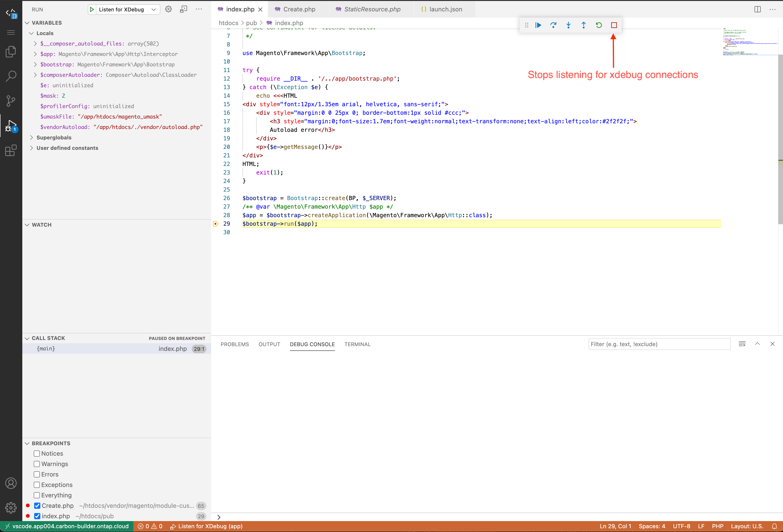
Task: Collapse the VARIABLES section
Action: pyautogui.click(x=27, y=23)
